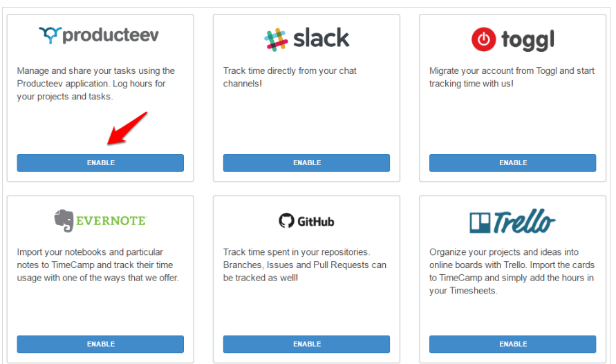Enable the Toggl integration
The width and height of the screenshot is (616, 364).
coord(513,163)
